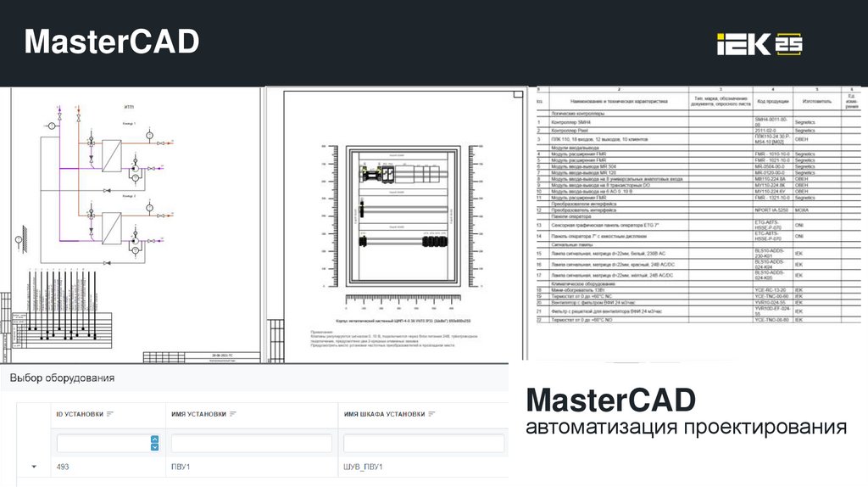Sort by the ИМЯ ШКАФА УСТАНОВКИ column header
This screenshot has width=868, height=487.
tap(384, 414)
